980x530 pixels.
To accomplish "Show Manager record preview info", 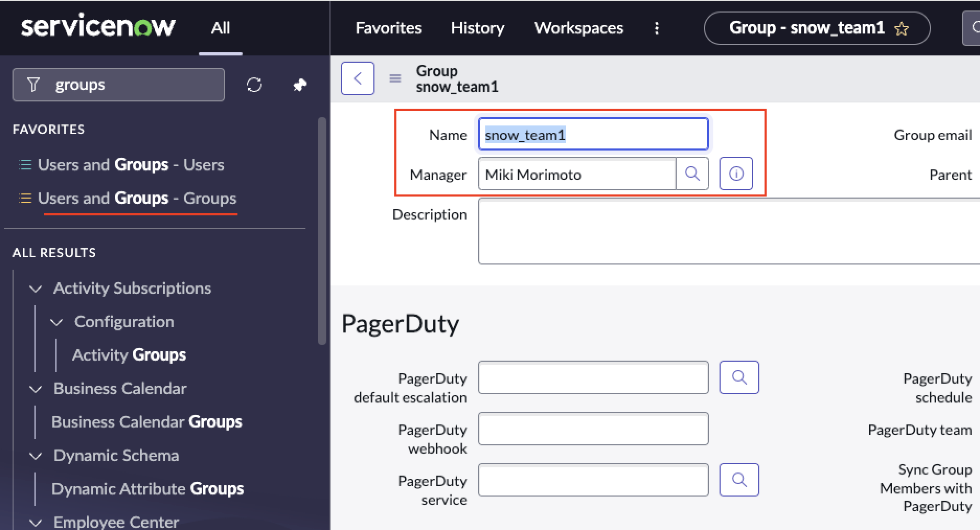I will [x=736, y=173].
